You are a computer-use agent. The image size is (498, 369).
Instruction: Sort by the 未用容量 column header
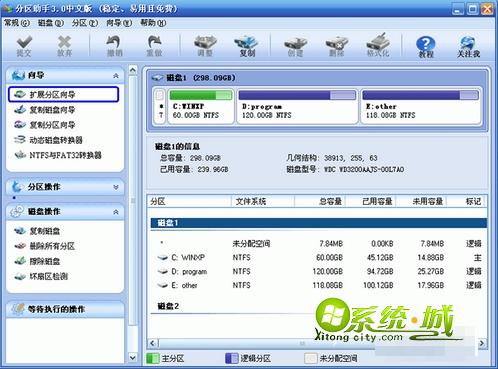pyautogui.click(x=421, y=201)
